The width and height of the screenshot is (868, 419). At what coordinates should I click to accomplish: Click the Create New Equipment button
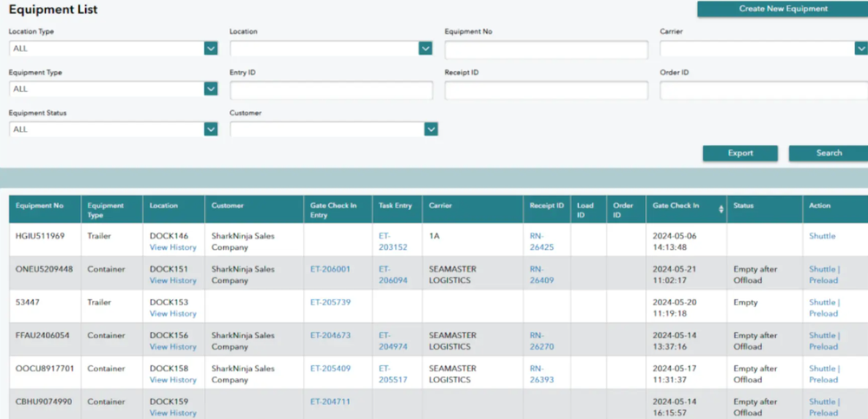[783, 9]
